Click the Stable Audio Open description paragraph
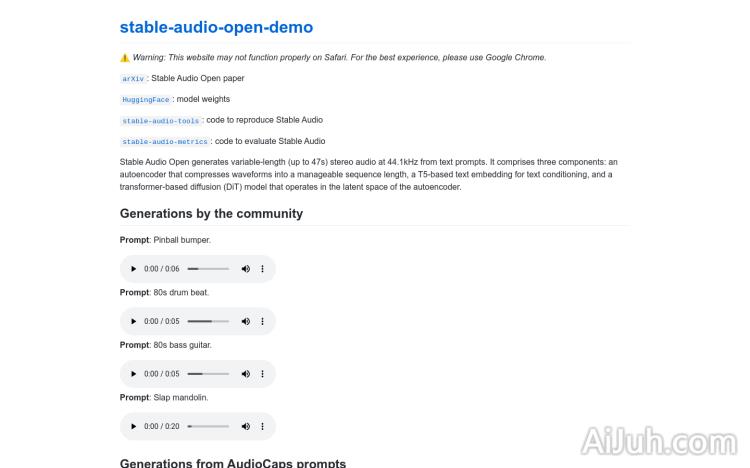Viewport: 750px width, 468px height. (x=369, y=174)
